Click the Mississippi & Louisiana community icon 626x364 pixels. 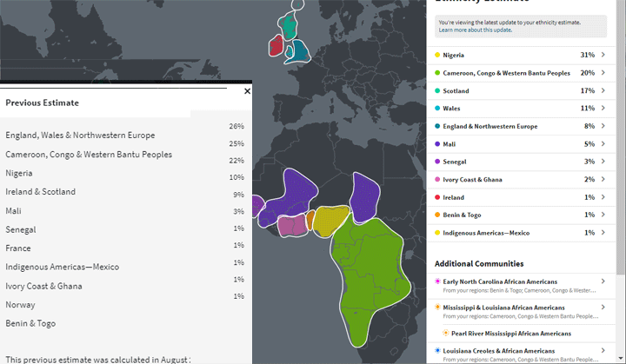point(437,308)
